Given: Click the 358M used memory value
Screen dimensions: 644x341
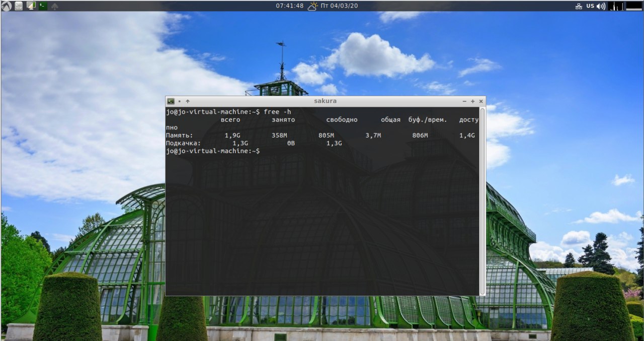Looking at the screenshot, I should coord(279,135).
